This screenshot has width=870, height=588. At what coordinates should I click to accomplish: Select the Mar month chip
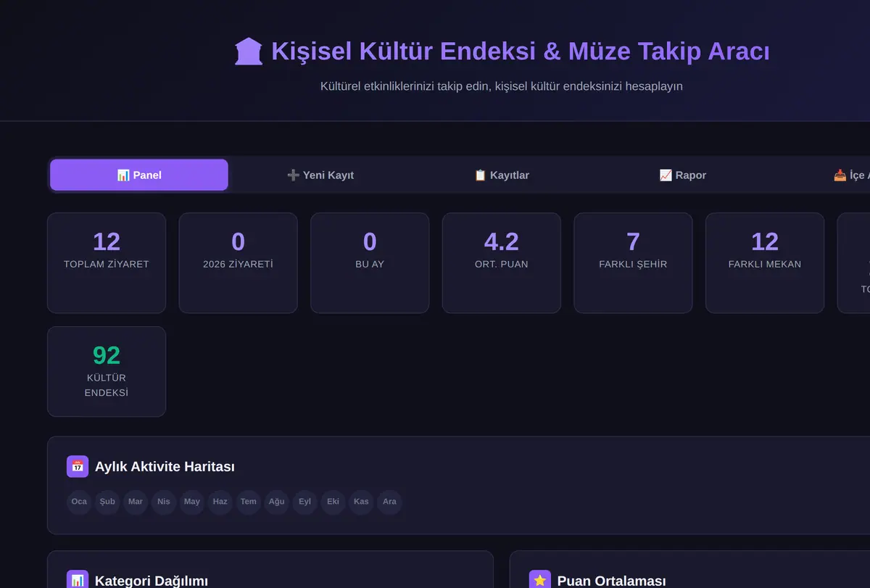pos(136,502)
